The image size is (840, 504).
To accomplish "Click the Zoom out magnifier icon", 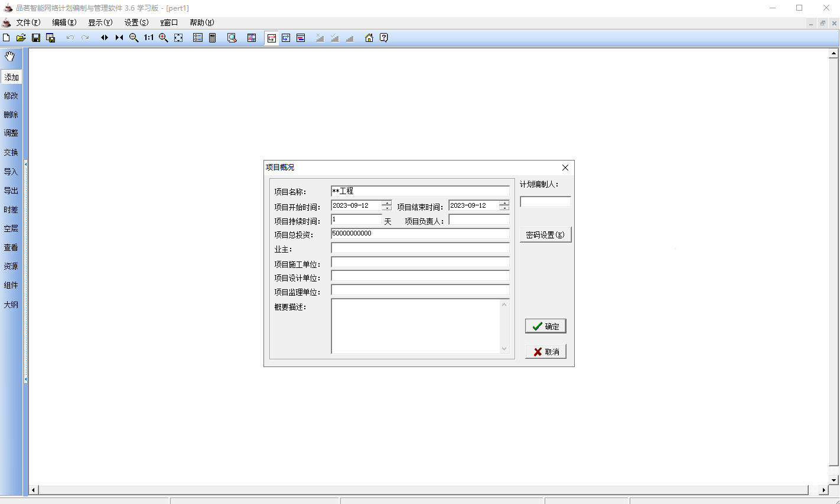I will [134, 38].
